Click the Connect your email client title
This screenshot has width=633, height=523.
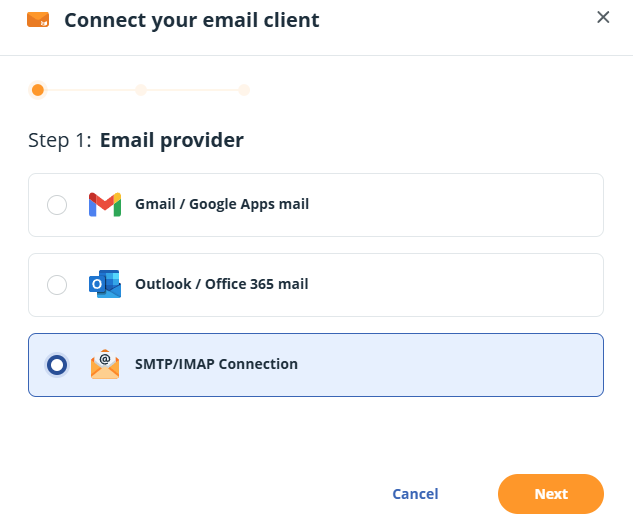(192, 20)
